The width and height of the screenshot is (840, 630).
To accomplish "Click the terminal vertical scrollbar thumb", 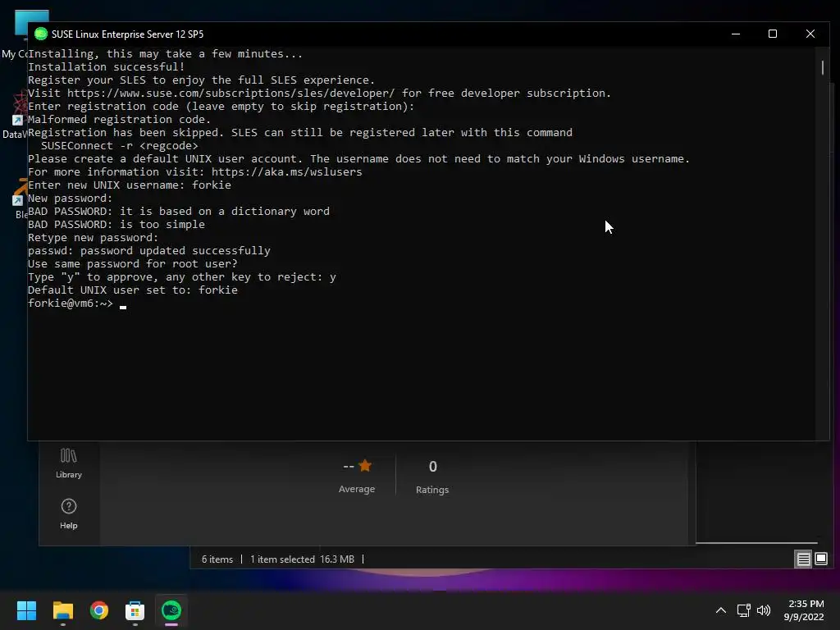I will (x=822, y=67).
